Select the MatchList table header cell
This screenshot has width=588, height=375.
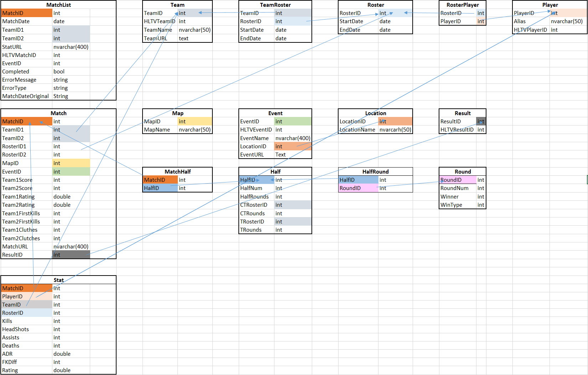point(58,5)
